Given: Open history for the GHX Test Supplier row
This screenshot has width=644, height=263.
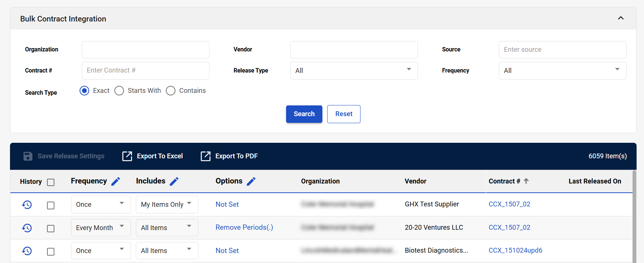Looking at the screenshot, I should coord(27,205).
